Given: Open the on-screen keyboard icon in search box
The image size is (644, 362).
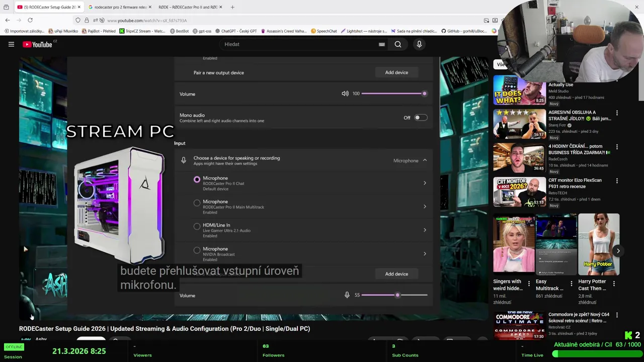Looking at the screenshot, I should click(382, 44).
